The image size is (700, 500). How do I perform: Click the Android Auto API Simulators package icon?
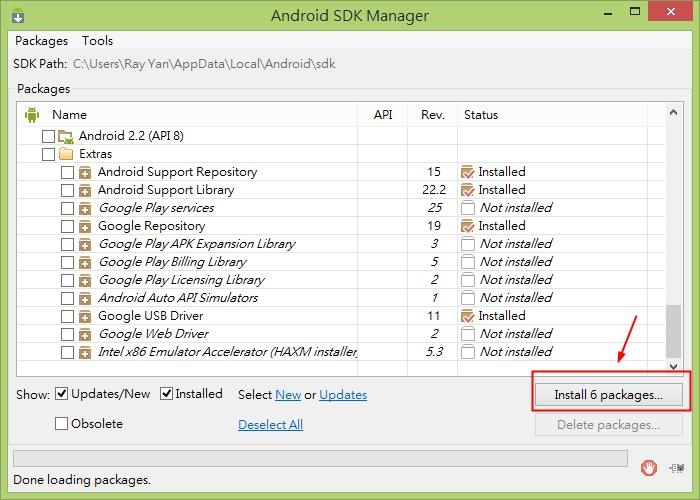pyautogui.click(x=85, y=298)
